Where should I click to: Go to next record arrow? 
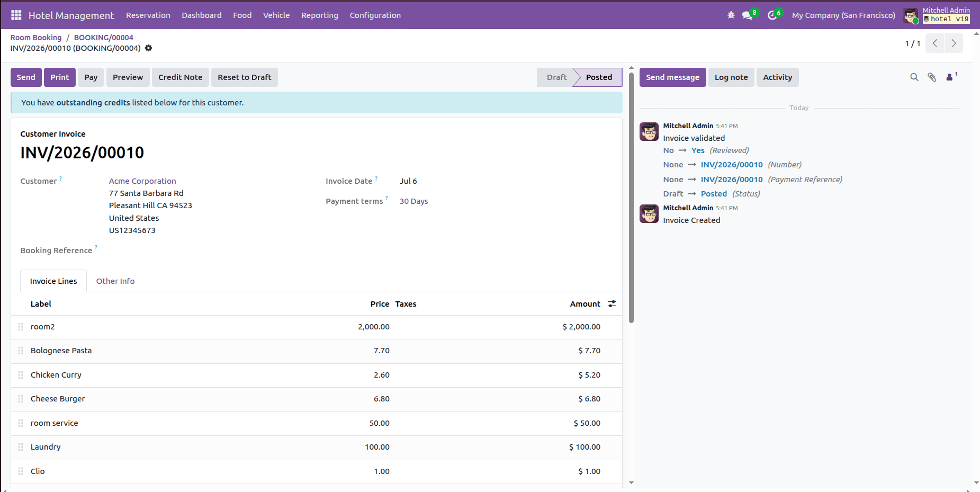954,43
